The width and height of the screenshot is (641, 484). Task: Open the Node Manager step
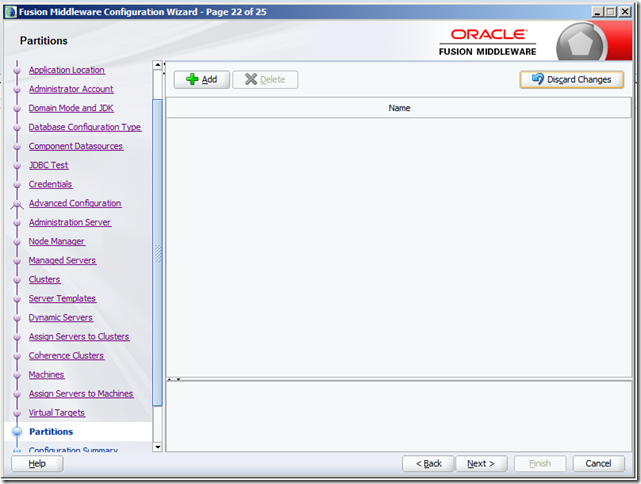click(57, 241)
